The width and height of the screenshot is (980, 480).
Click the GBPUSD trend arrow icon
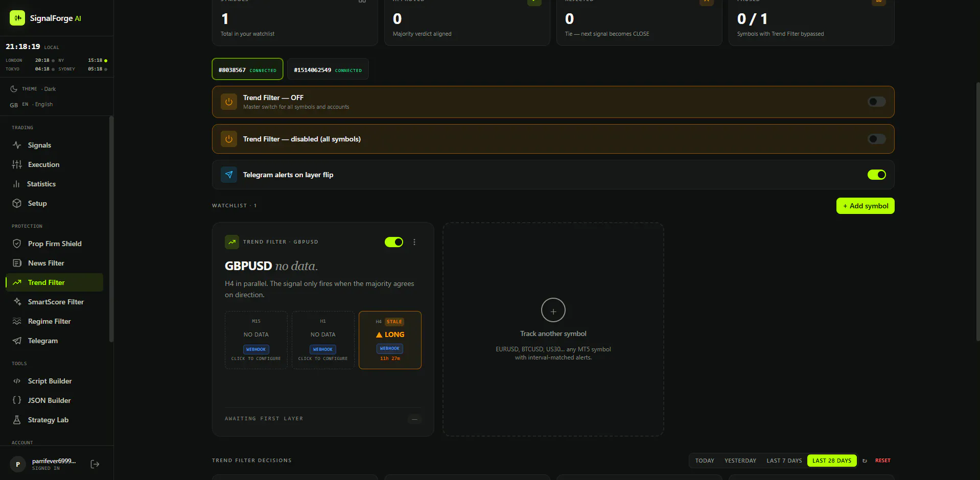[x=232, y=242]
